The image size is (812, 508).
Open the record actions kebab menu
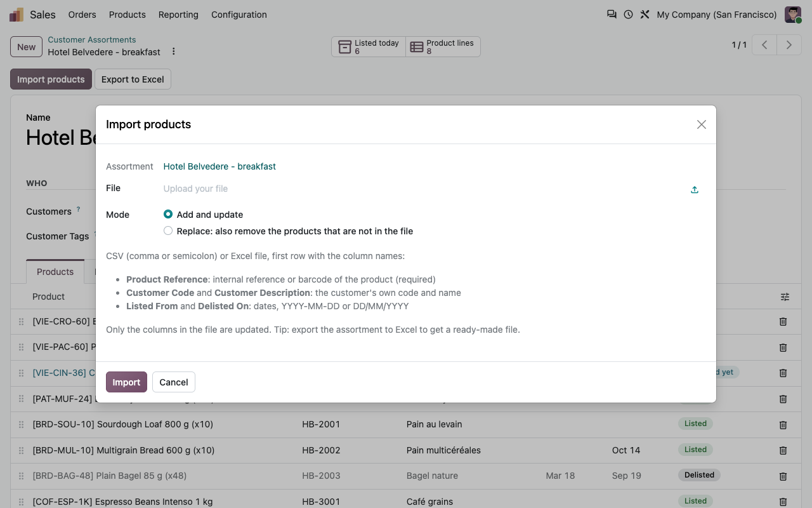click(x=174, y=52)
